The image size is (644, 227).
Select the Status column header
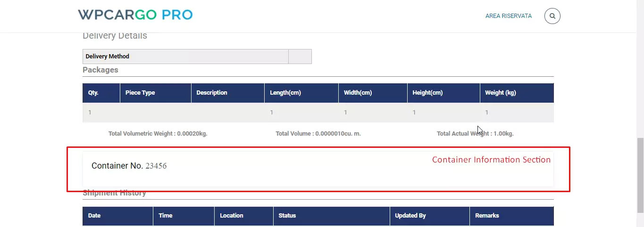[287, 216]
